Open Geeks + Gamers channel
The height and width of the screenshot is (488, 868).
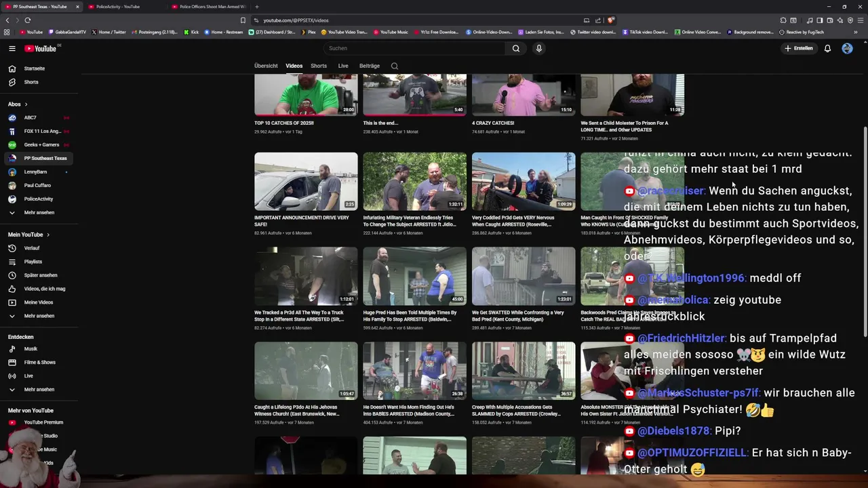pos(41,144)
